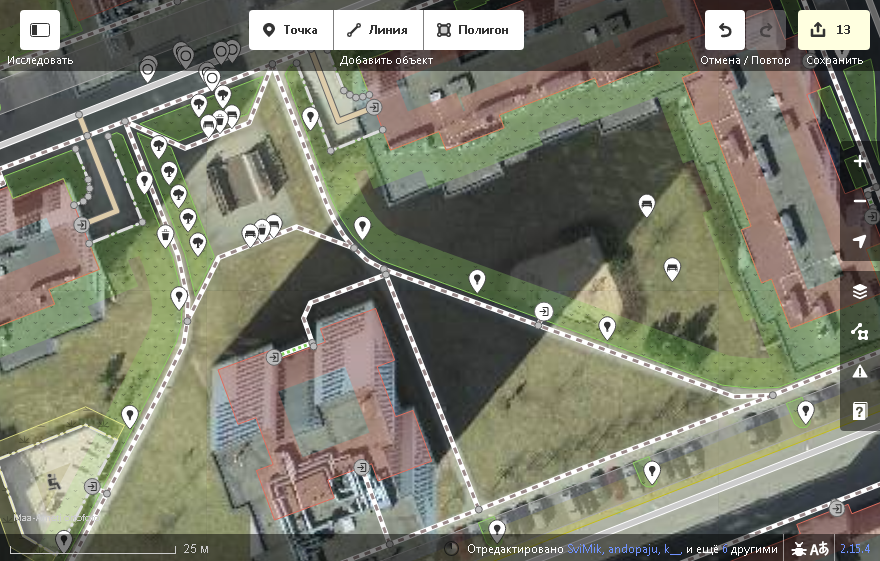Choose the Линия (Line) drawing mode
This screenshot has height=561, width=880.
click(377, 30)
